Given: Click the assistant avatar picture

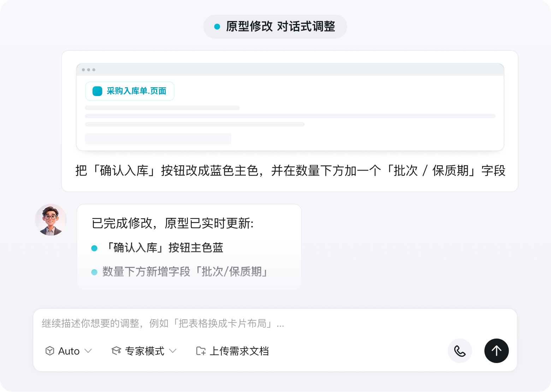Looking at the screenshot, I should click(x=51, y=220).
